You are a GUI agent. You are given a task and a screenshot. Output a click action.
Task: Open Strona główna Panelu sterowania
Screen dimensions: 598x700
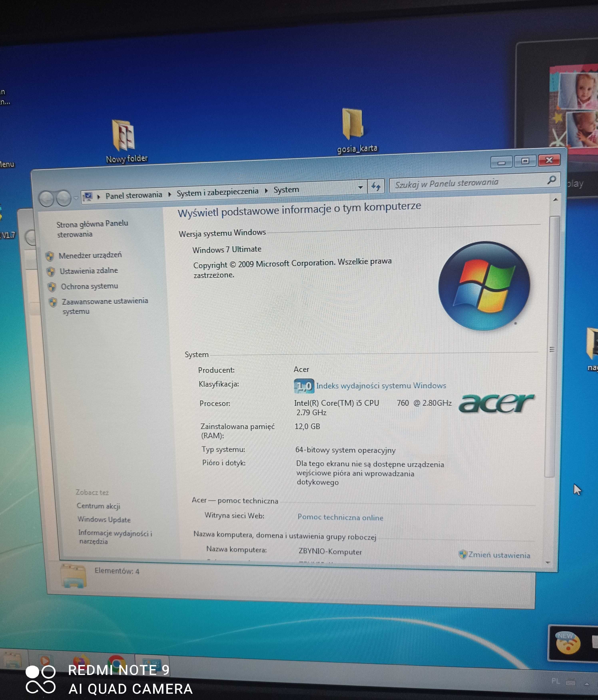tap(92, 229)
